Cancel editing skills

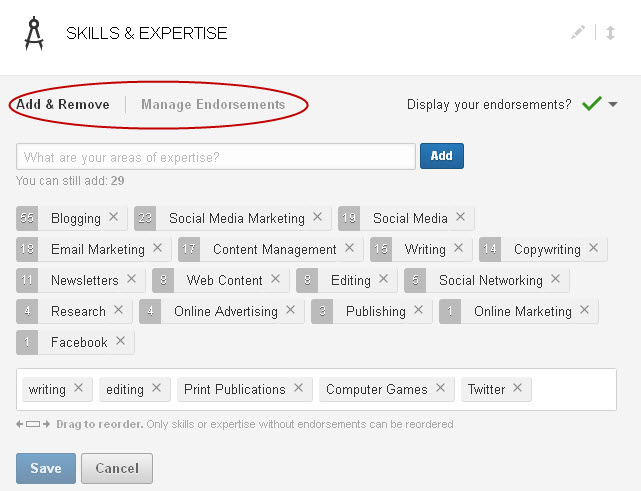pos(117,468)
